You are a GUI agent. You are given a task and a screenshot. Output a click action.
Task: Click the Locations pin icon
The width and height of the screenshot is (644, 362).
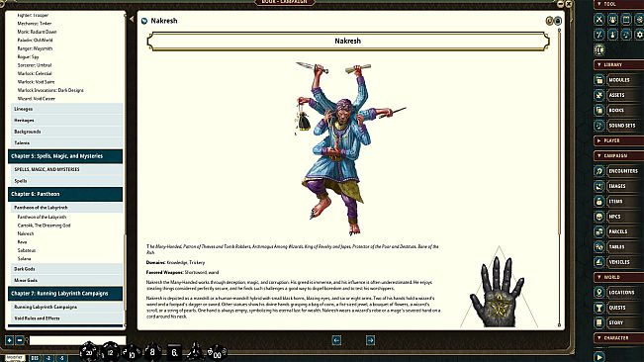(x=599, y=293)
